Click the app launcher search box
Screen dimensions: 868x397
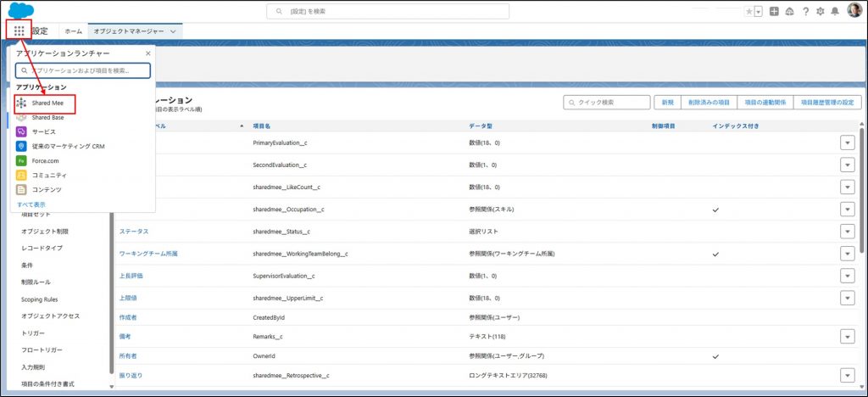[83, 70]
